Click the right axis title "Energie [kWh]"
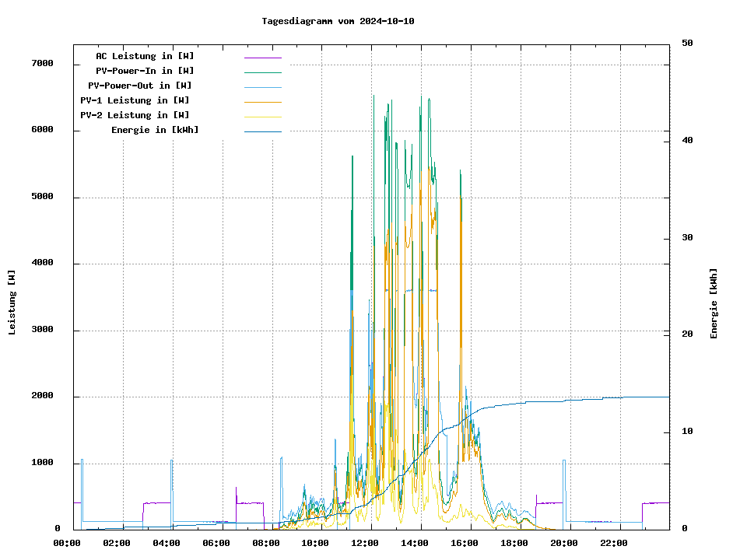The image size is (747, 560). click(x=714, y=303)
